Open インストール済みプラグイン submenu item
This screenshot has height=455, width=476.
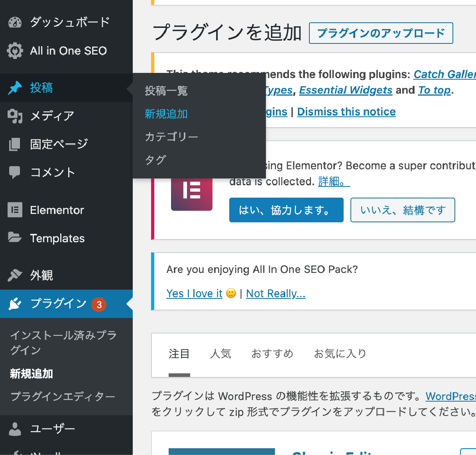pyautogui.click(x=63, y=343)
